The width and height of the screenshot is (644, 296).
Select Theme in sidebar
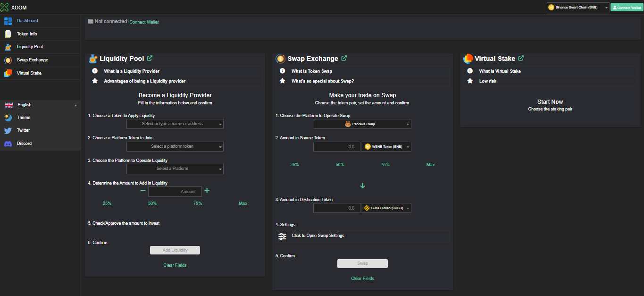24,118
